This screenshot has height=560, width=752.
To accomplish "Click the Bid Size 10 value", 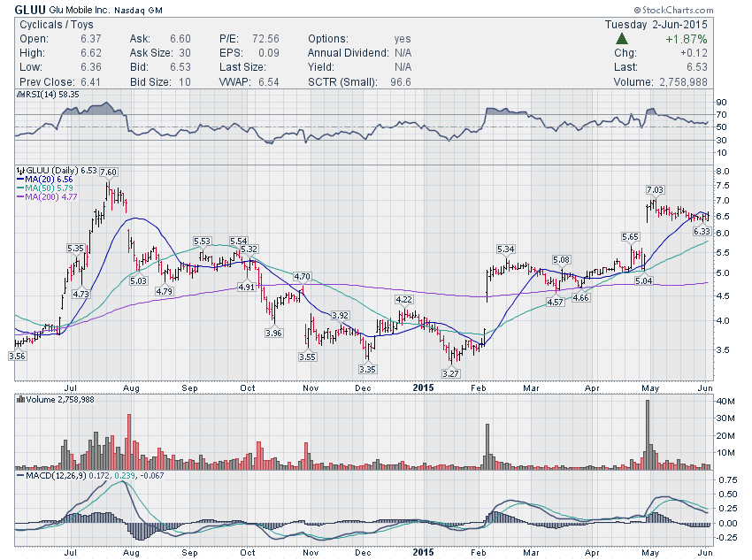I will click(185, 82).
